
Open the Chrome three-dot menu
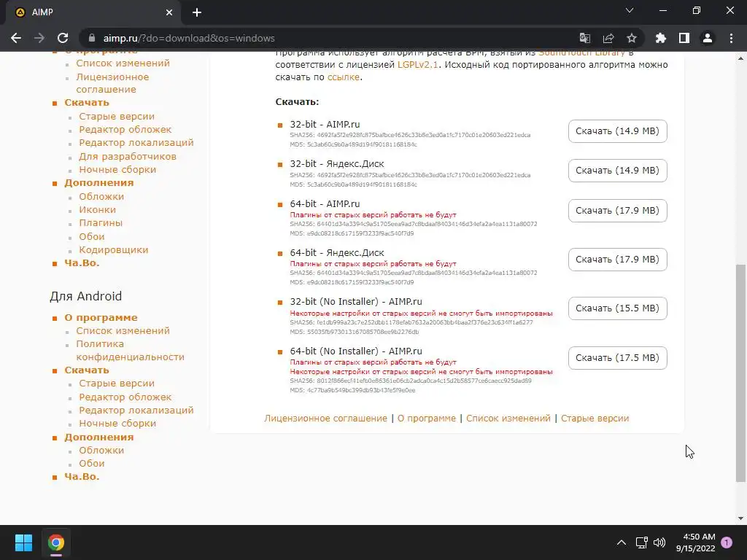click(731, 38)
